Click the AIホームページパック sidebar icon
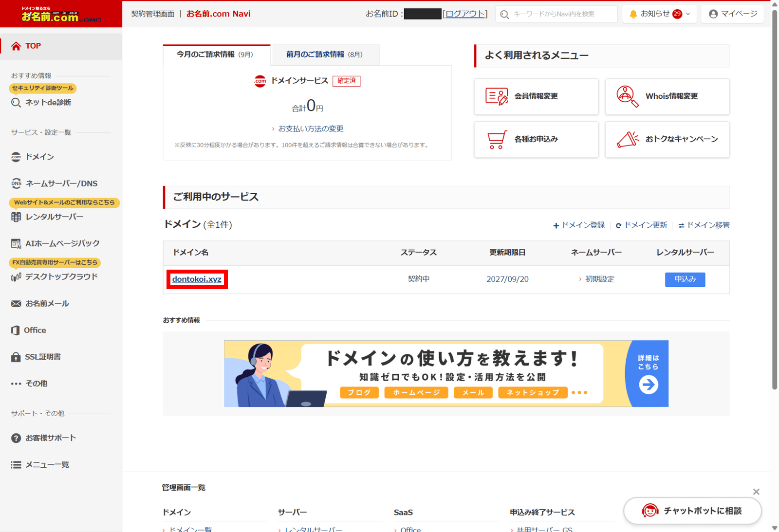The image size is (779, 532). pos(16,243)
